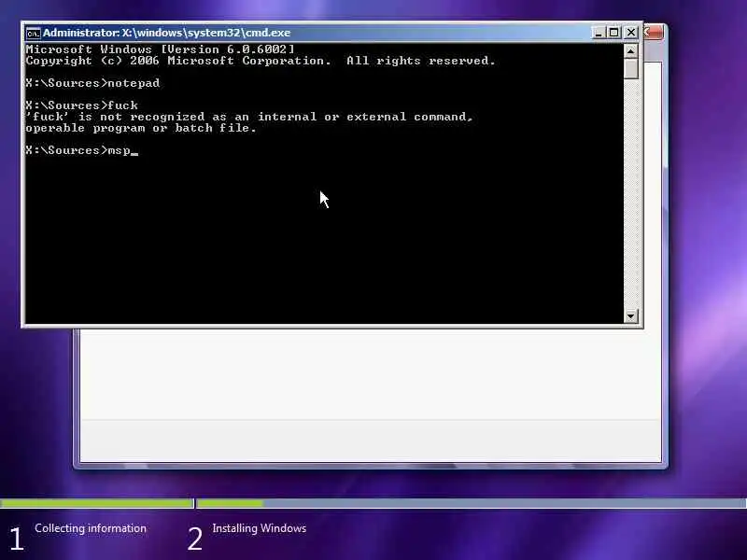Click the 'X:\Sources>notepad' command line
Viewport: 747px width, 560px height.
92,83
